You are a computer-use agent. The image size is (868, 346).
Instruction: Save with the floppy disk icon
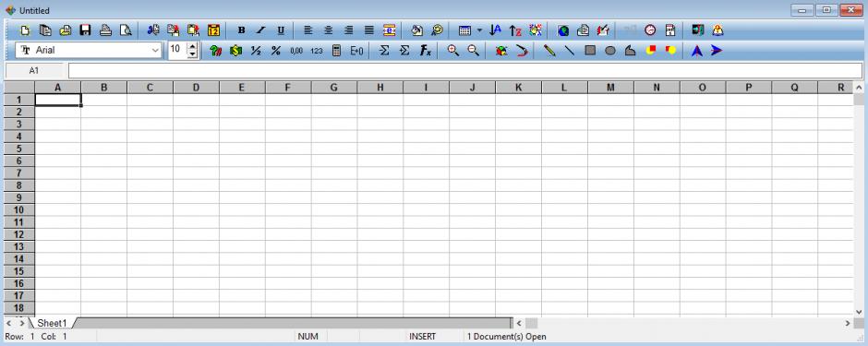(x=85, y=30)
